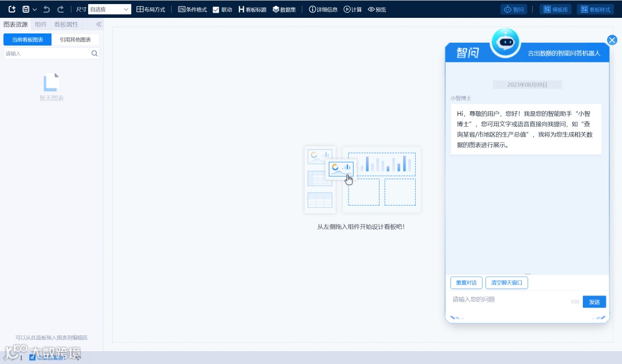Click the bottom bar vertical dots menu
Screen dimensions: 622x364
point(21,358)
